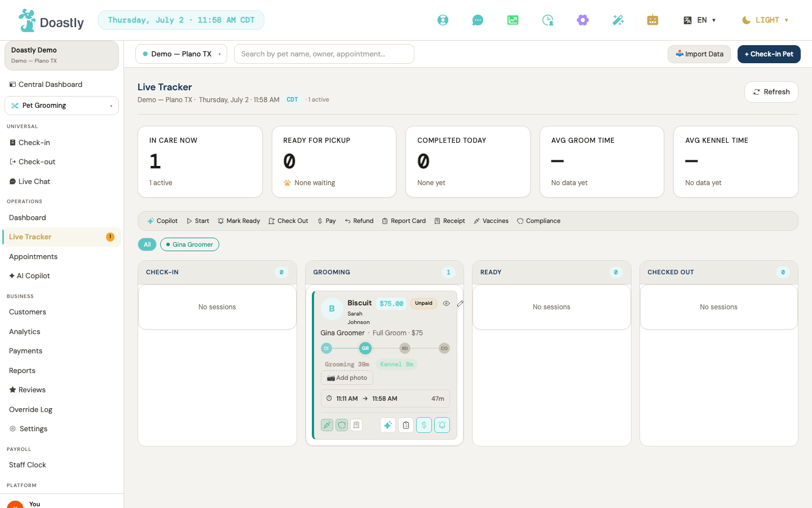Click the Import Data button
The height and width of the screenshot is (508, 812).
coord(699,54)
